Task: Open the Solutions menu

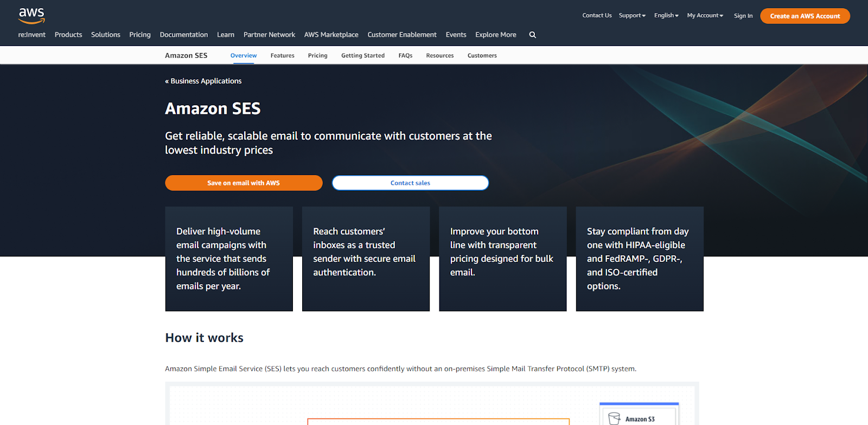Action: coord(106,35)
